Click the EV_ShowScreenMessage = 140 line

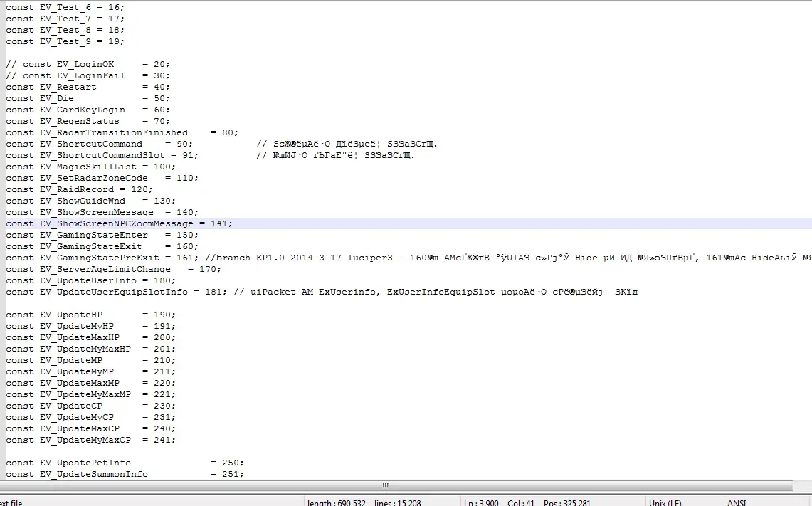click(x=102, y=212)
